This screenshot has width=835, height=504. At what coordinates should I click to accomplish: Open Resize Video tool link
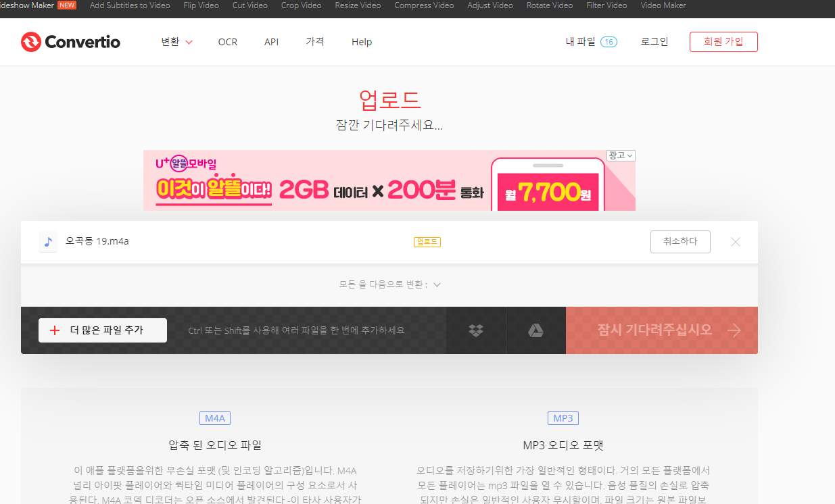[358, 5]
